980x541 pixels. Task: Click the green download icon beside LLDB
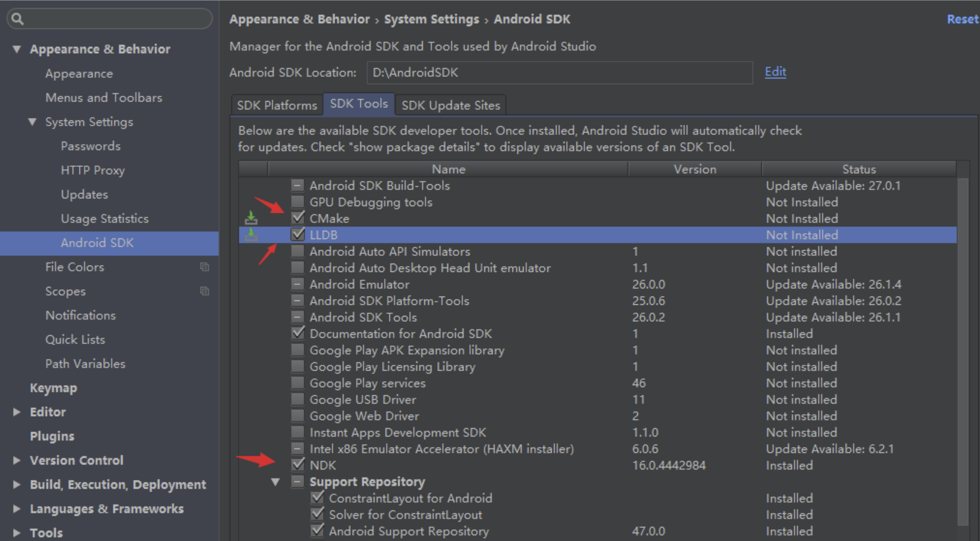(x=251, y=235)
